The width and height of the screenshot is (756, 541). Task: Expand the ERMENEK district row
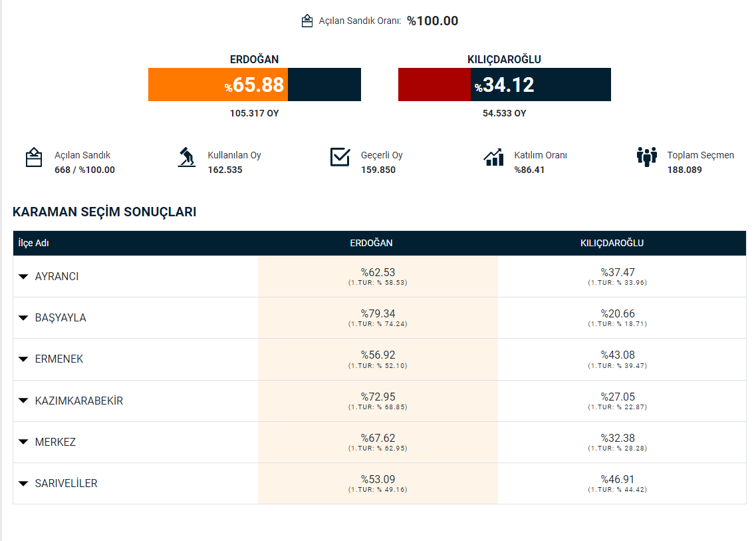24,359
